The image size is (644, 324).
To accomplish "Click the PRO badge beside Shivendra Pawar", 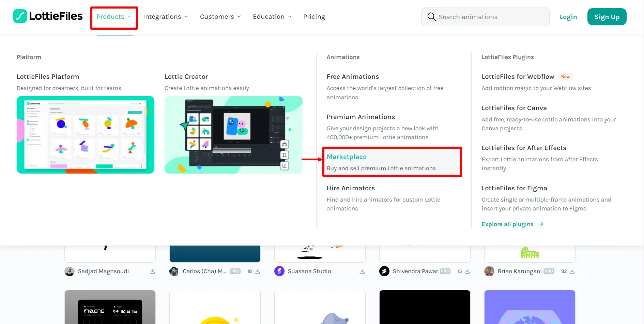I will tap(445, 271).
